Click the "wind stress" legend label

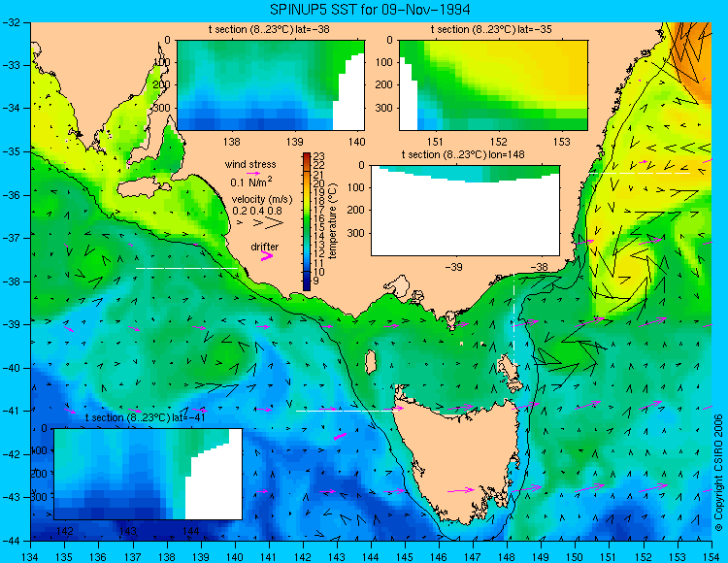coord(250,164)
